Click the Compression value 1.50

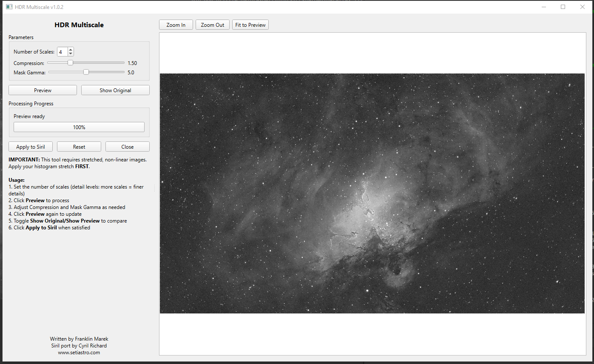click(x=132, y=63)
